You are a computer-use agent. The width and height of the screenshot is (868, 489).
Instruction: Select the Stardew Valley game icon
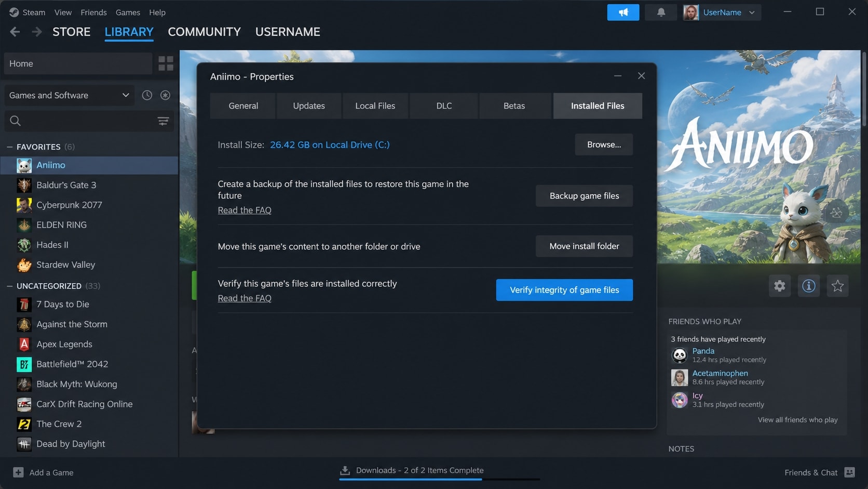(x=24, y=265)
